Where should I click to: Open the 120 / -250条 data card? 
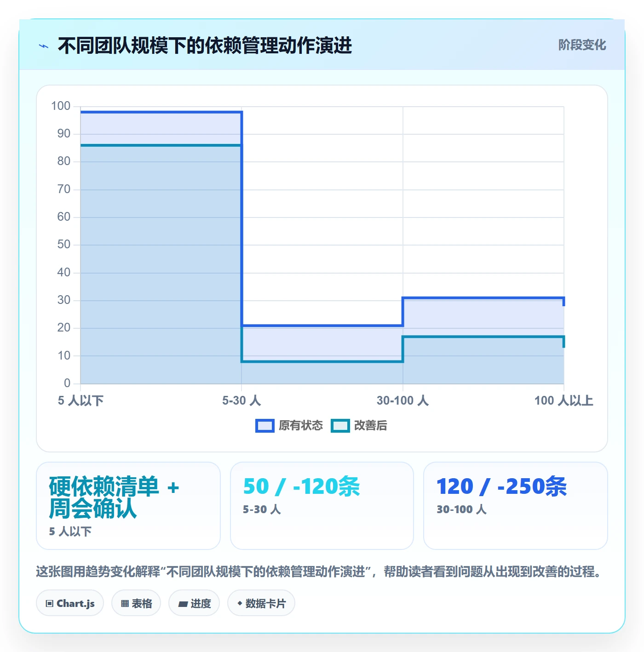(516, 506)
